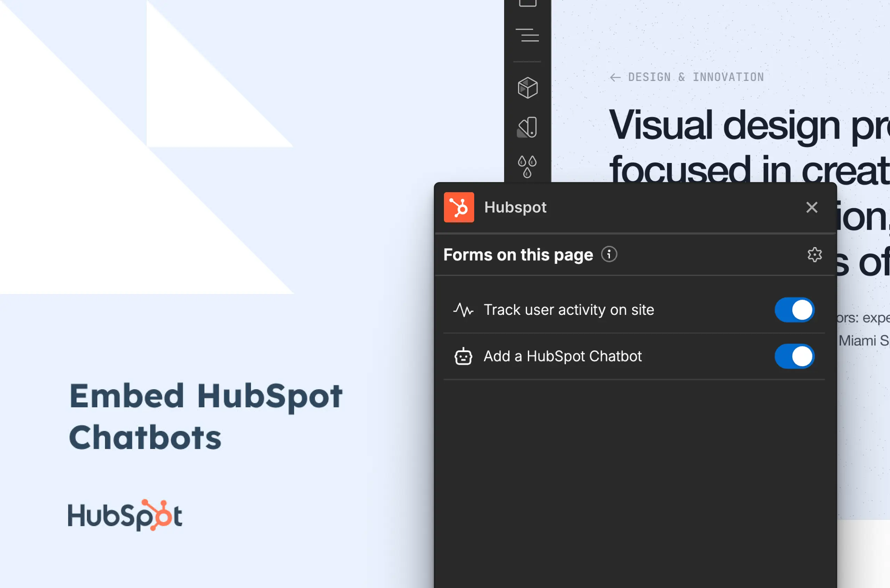
Task: Click the HubSpot wordmark logo
Action: 125,515
